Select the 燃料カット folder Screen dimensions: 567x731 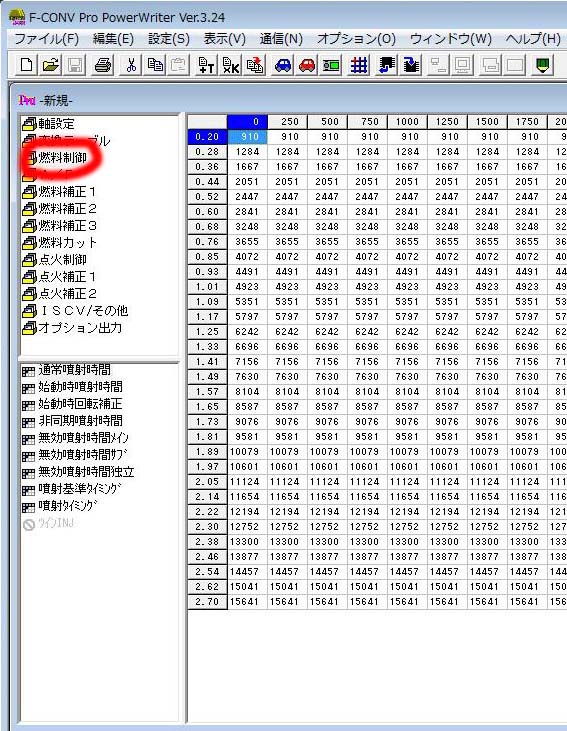[x=59, y=242]
